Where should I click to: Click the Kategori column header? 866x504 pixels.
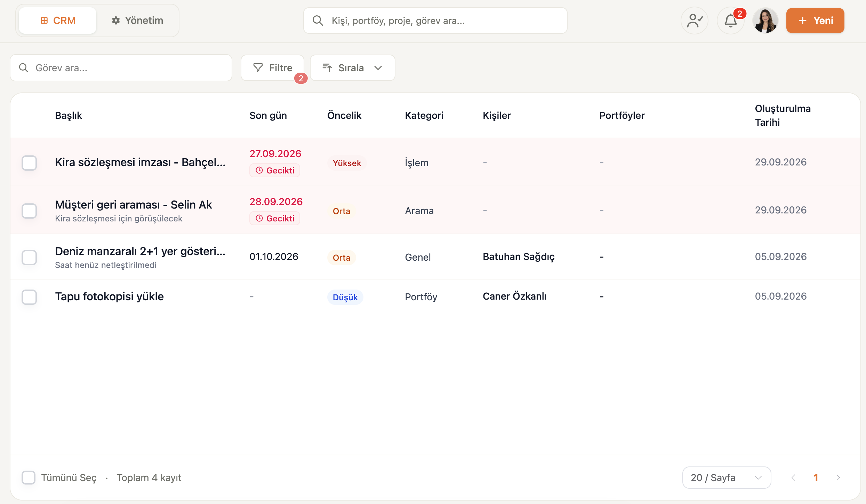point(424,115)
